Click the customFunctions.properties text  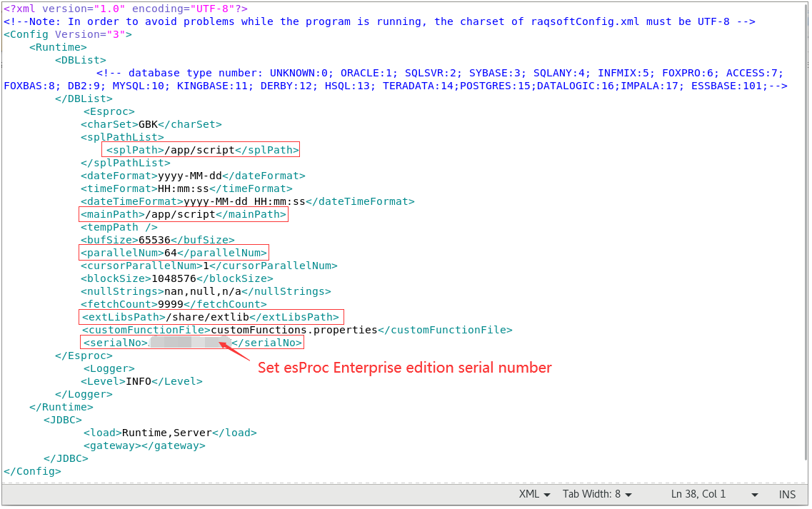(294, 330)
